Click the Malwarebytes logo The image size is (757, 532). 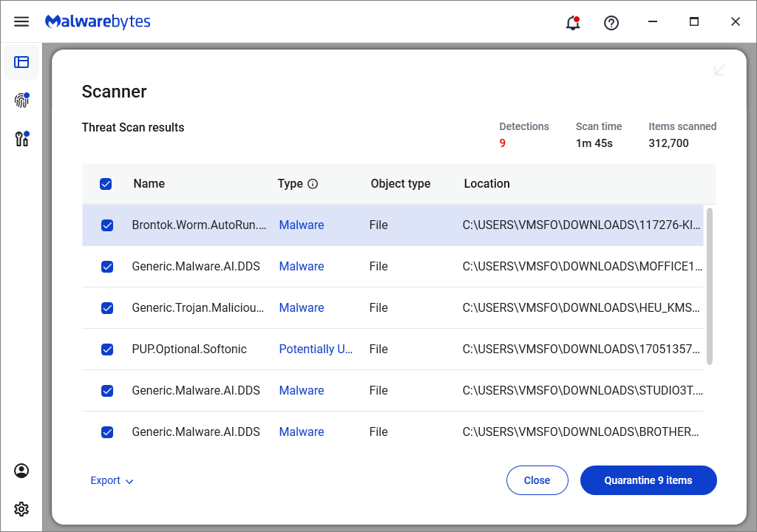(98, 21)
